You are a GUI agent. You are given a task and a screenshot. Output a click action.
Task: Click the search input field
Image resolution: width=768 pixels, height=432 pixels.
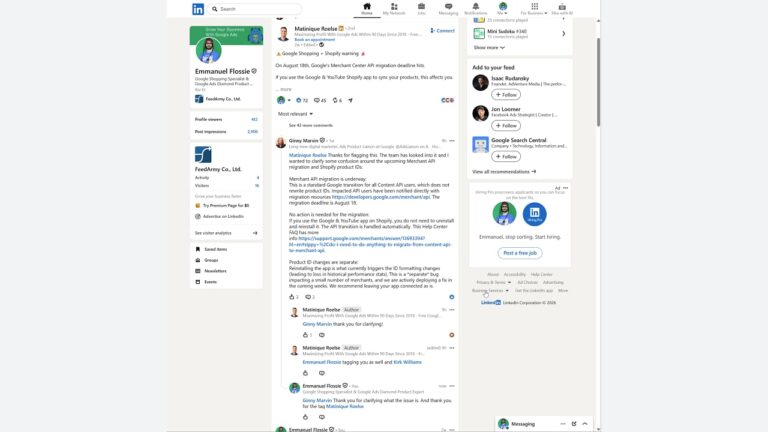[x=255, y=9]
